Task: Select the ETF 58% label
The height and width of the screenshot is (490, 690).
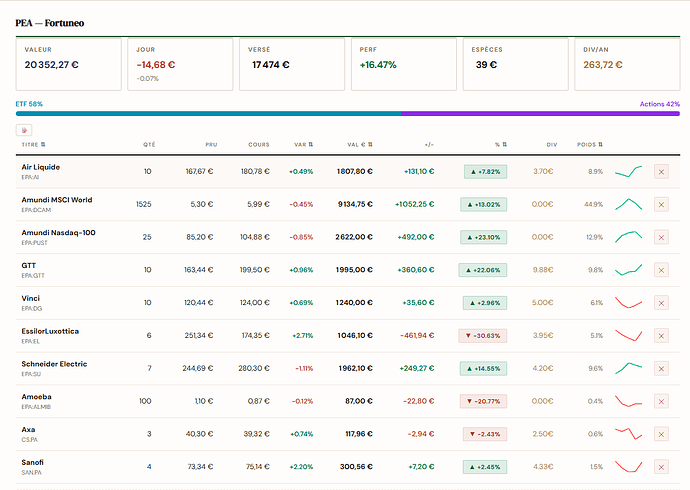Action: [x=29, y=104]
